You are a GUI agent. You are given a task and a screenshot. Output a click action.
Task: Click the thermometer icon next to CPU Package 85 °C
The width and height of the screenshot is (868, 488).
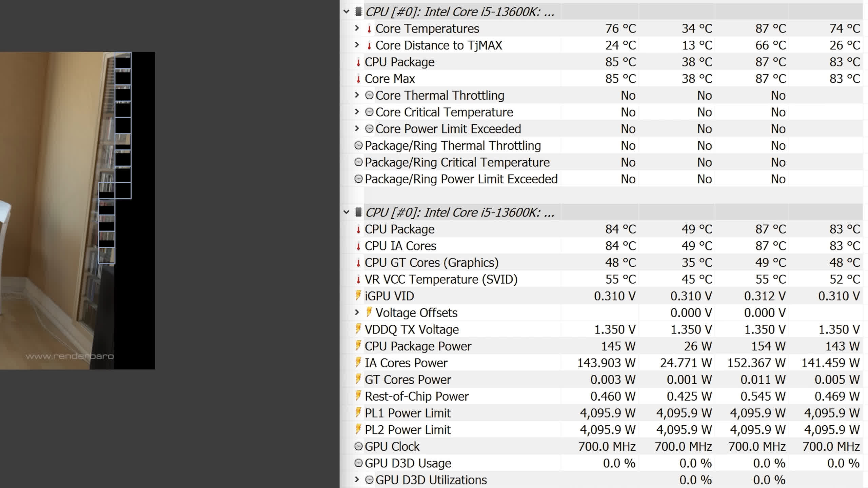coord(358,62)
